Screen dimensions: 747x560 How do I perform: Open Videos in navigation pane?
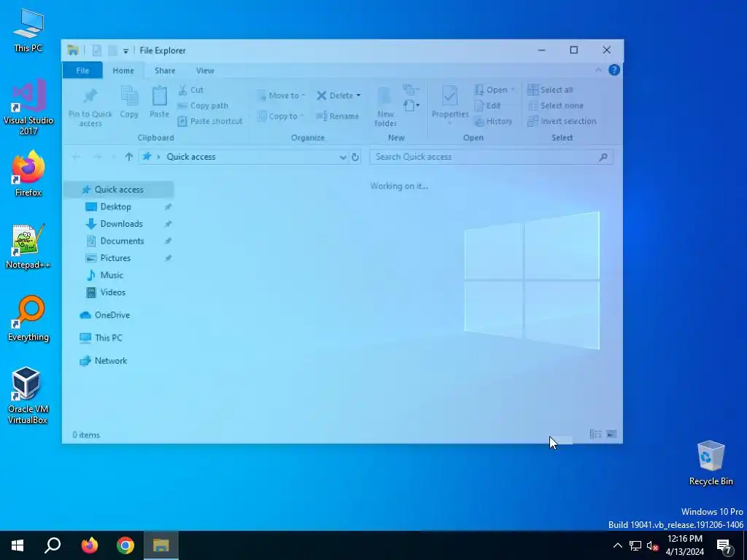(113, 292)
